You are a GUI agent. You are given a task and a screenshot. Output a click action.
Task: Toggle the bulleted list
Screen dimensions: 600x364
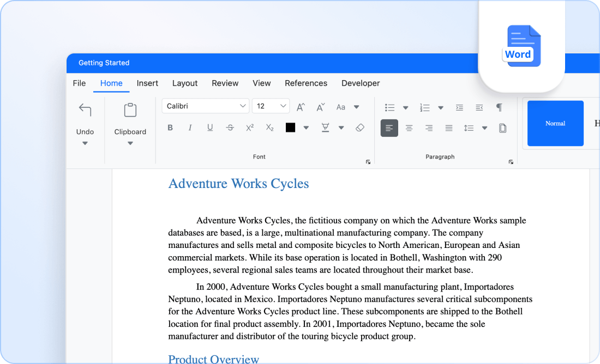(389, 107)
